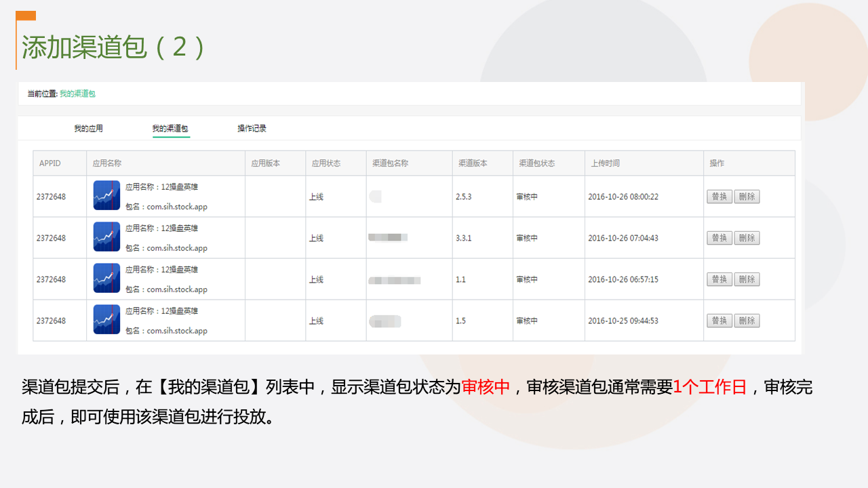The width and height of the screenshot is (868, 488).
Task: Click 上线 app status in the version 1.5 row
Action: [316, 321]
